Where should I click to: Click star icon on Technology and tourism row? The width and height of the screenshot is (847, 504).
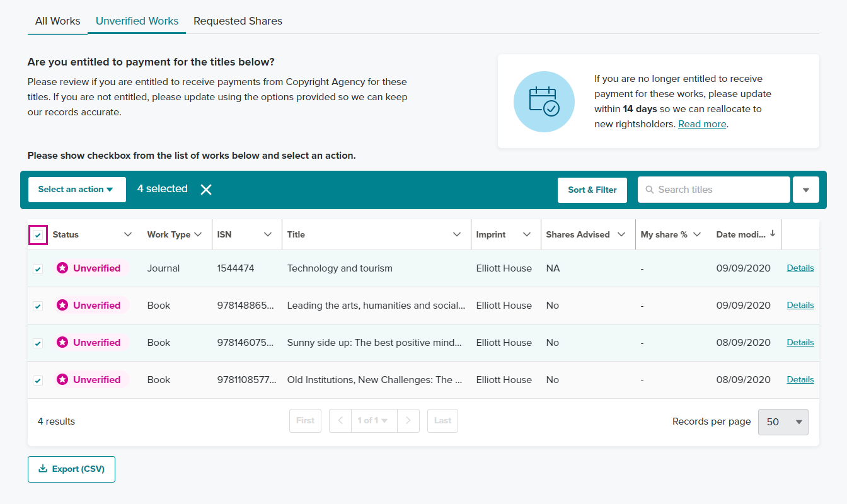coord(62,268)
